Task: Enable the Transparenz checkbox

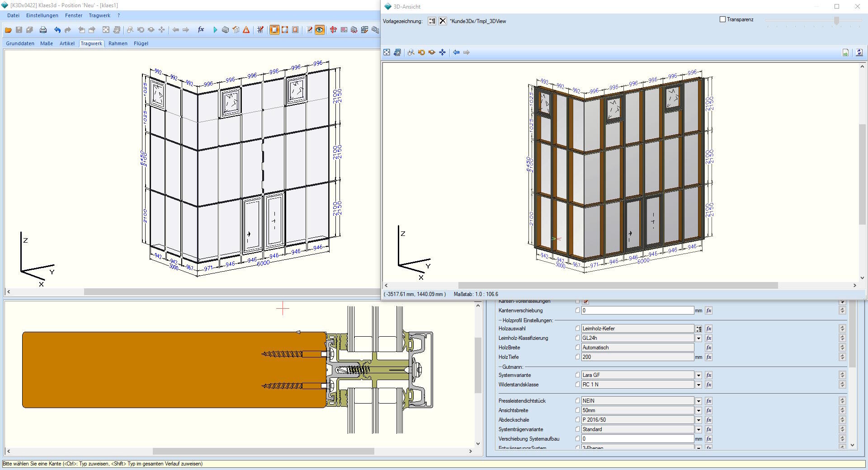Action: point(722,19)
